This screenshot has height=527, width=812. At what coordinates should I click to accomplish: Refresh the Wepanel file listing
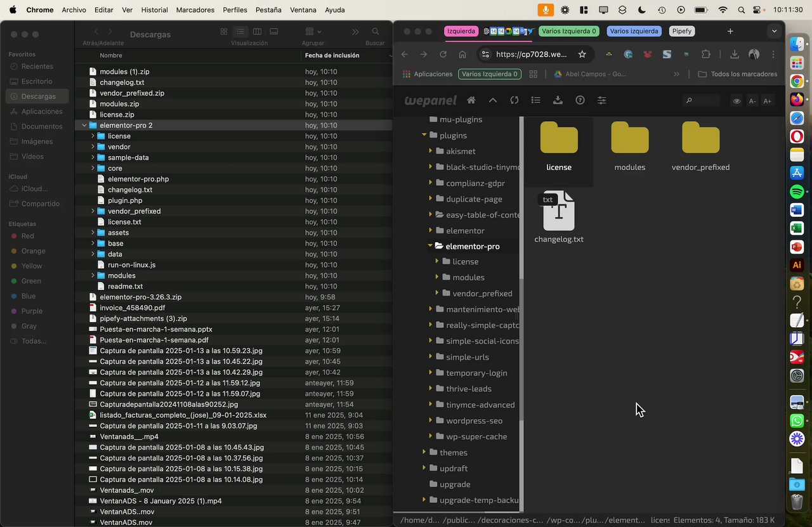pyautogui.click(x=514, y=100)
